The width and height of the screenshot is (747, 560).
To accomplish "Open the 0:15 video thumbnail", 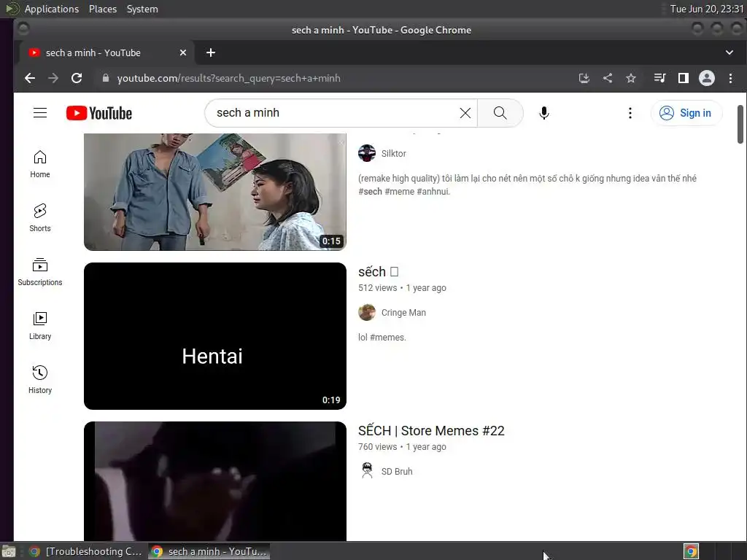I will click(x=215, y=192).
